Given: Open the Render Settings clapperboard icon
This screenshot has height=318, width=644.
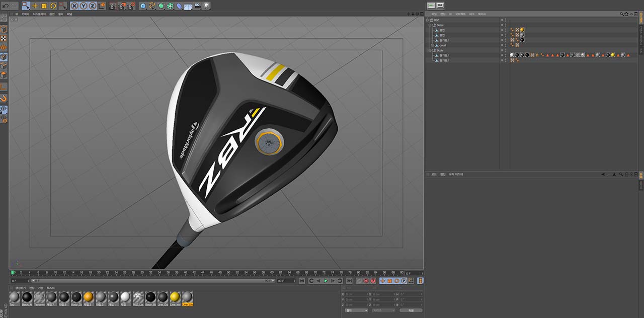Looking at the screenshot, I should [131, 6].
